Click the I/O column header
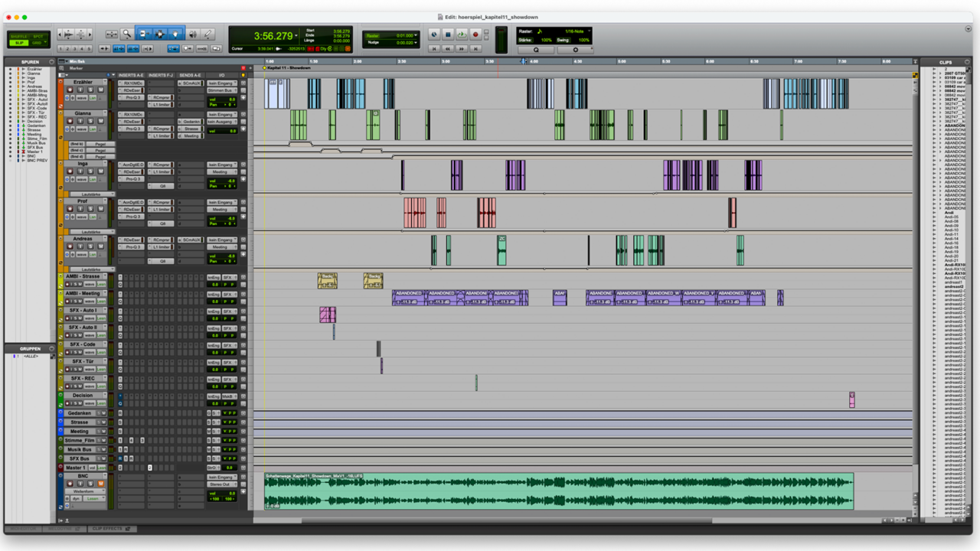The height and width of the screenshot is (551, 980). click(222, 75)
